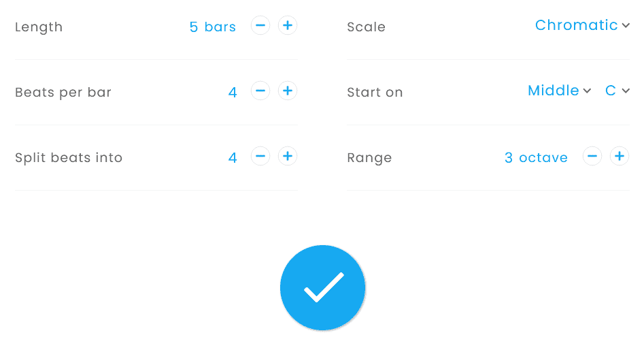Click the Start on label
Screen dimensions: 644x350
pos(375,93)
